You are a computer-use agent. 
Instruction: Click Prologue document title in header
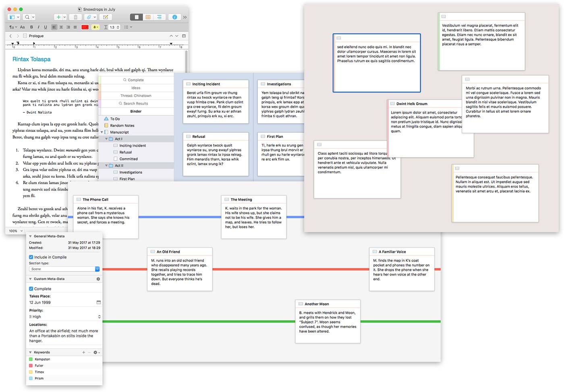36,36
